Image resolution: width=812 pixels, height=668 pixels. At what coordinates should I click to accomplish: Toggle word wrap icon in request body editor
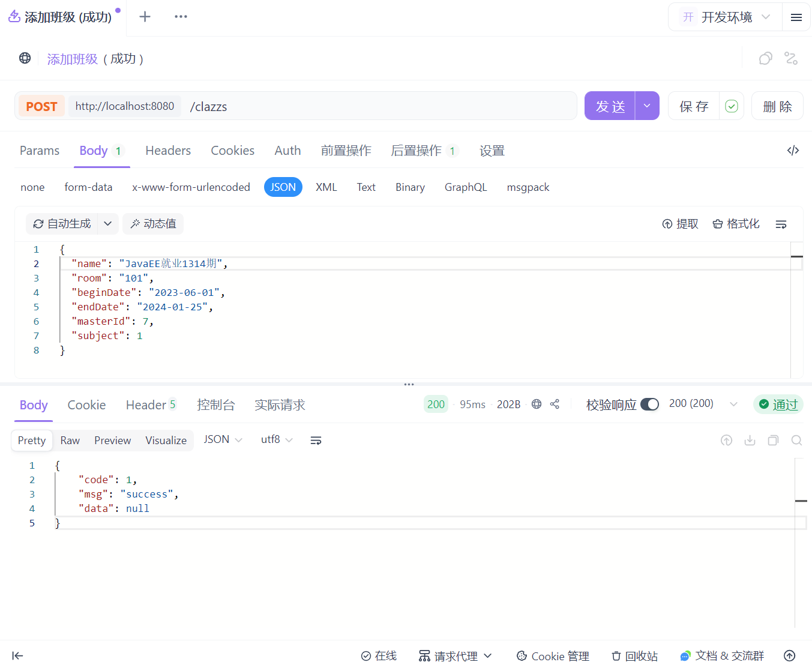[781, 224]
